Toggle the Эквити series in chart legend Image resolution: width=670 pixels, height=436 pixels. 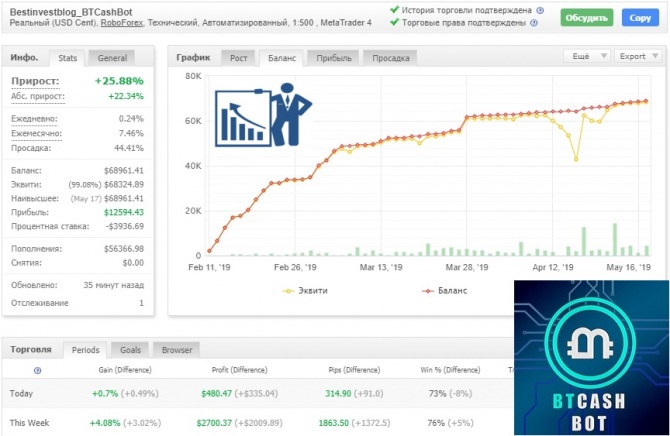pos(305,291)
